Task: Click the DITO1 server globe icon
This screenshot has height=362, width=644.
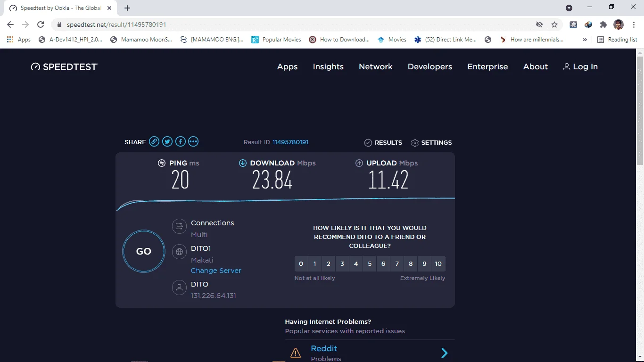Action: click(179, 252)
